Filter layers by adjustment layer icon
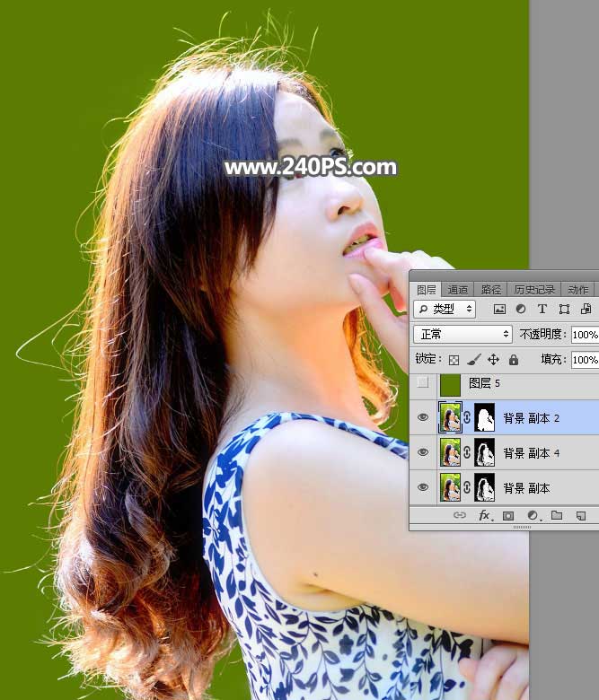 tap(520, 309)
